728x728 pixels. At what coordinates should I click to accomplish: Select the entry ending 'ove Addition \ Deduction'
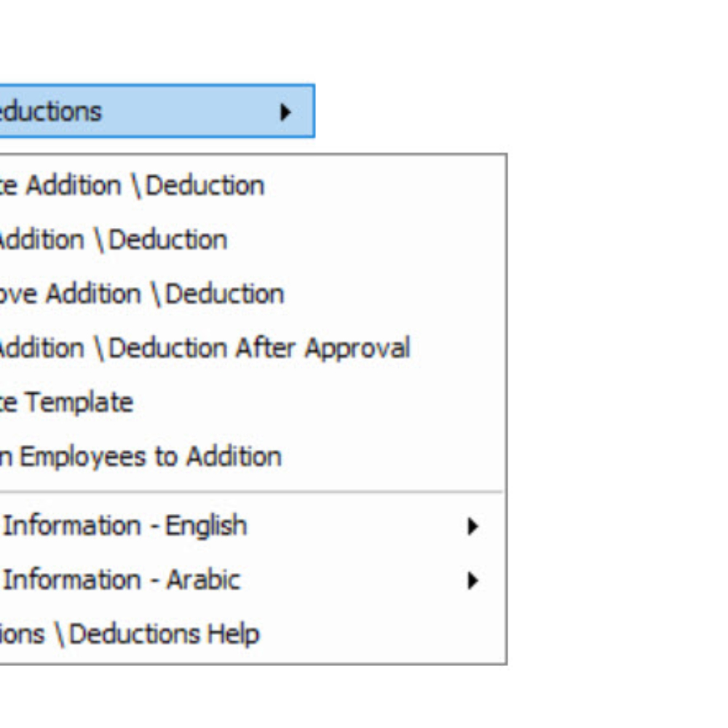pos(253,294)
